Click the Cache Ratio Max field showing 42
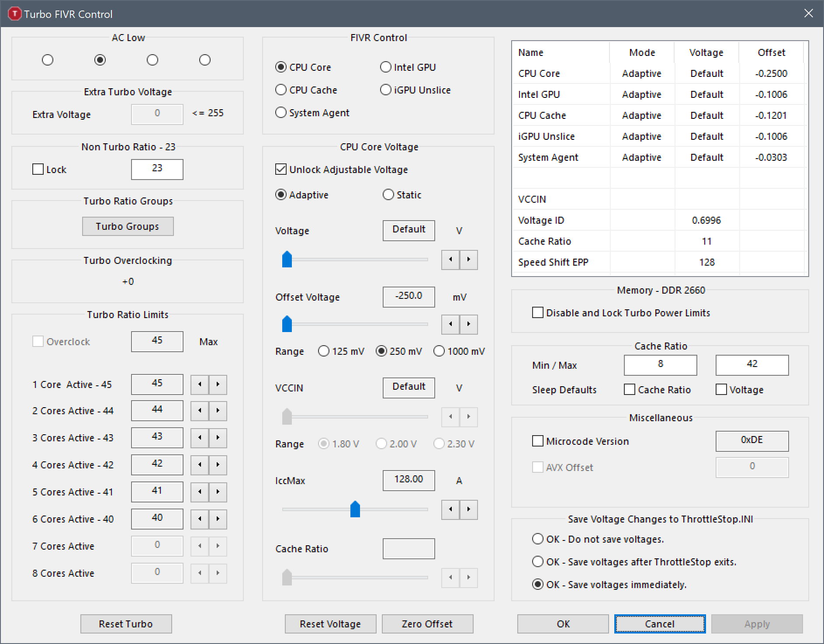 (x=752, y=365)
